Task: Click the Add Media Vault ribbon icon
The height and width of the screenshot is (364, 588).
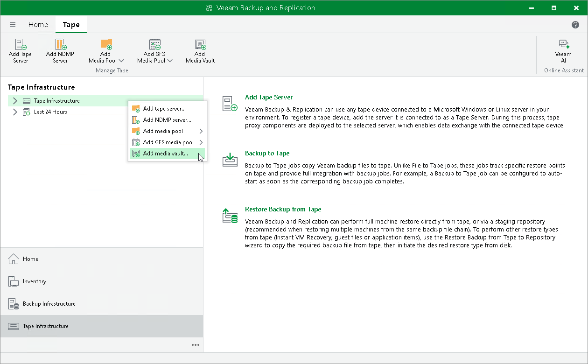Action: [x=201, y=44]
